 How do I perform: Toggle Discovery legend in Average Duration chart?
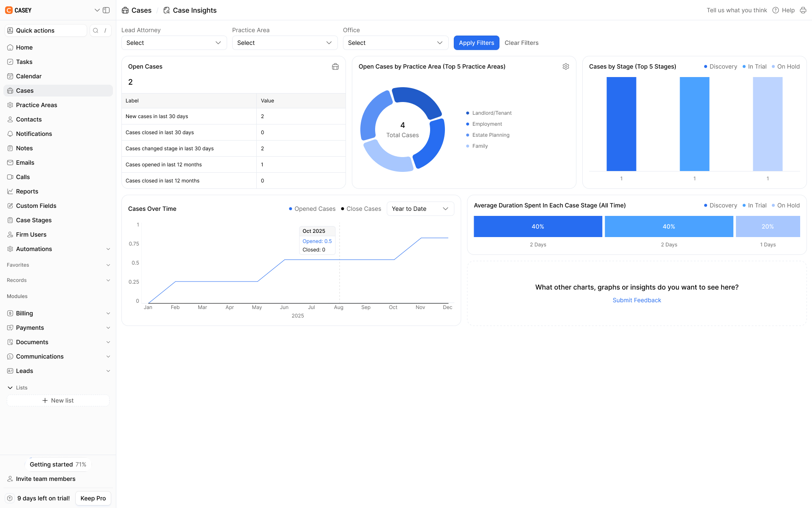[720, 205]
